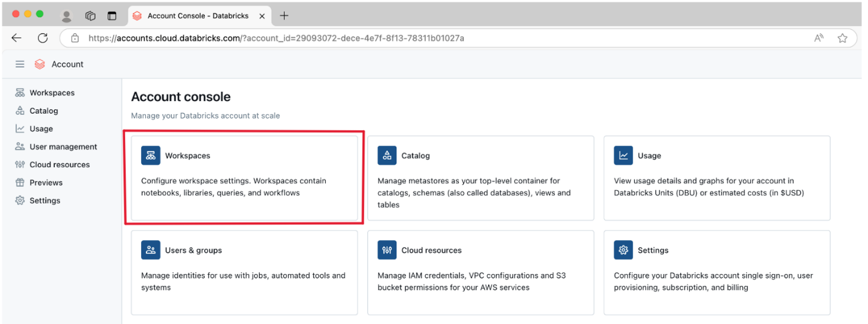This screenshot has width=868, height=324.
Task: Click 'Configure your Databricks account single sign-on' text
Action: pyautogui.click(x=714, y=281)
